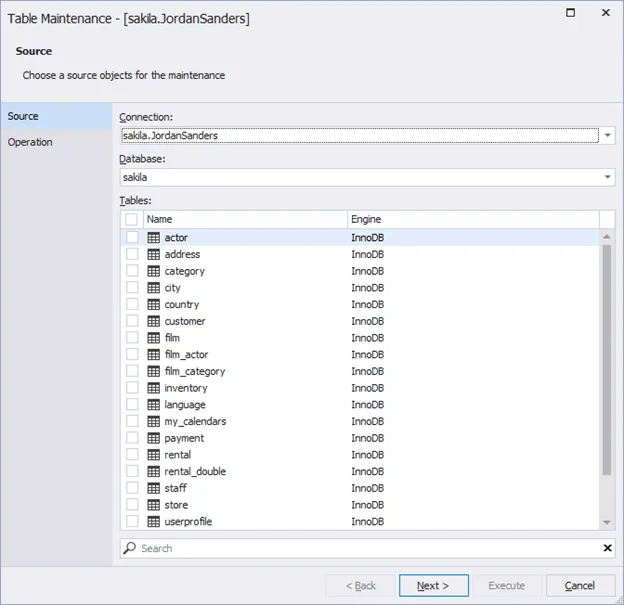
Task: Click the tables list scrollbar thumb
Action: tap(606, 360)
